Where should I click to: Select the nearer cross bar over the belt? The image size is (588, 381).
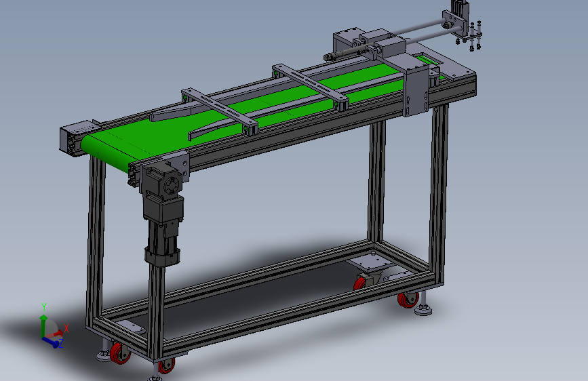pos(219,110)
